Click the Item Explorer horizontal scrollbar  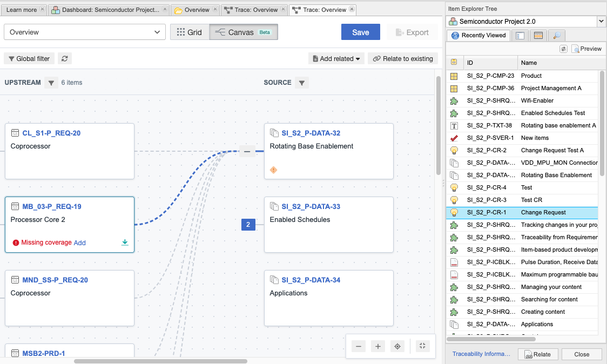(491, 339)
